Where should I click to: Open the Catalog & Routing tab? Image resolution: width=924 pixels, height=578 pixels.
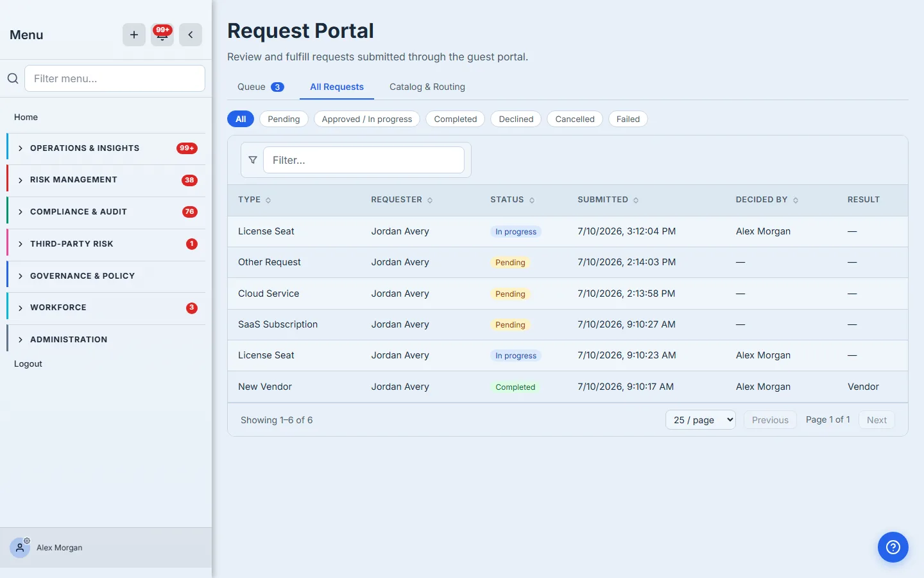[427, 87]
